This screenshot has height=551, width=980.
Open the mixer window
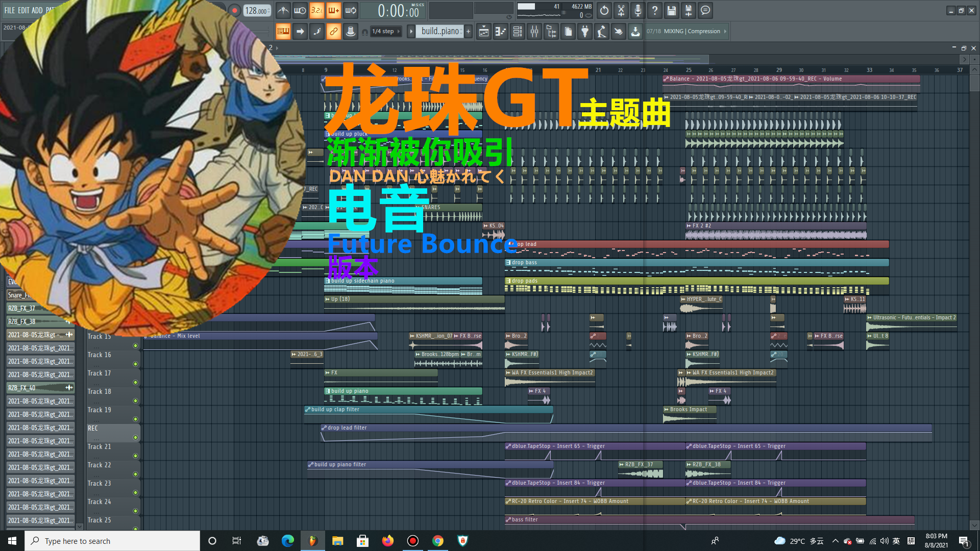534,32
